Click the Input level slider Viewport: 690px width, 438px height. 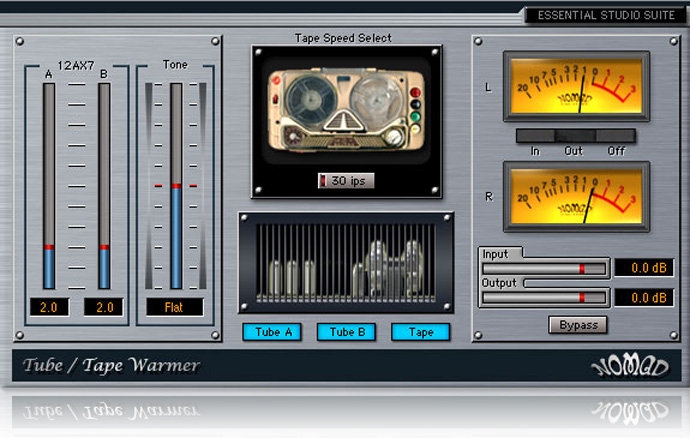click(x=544, y=268)
